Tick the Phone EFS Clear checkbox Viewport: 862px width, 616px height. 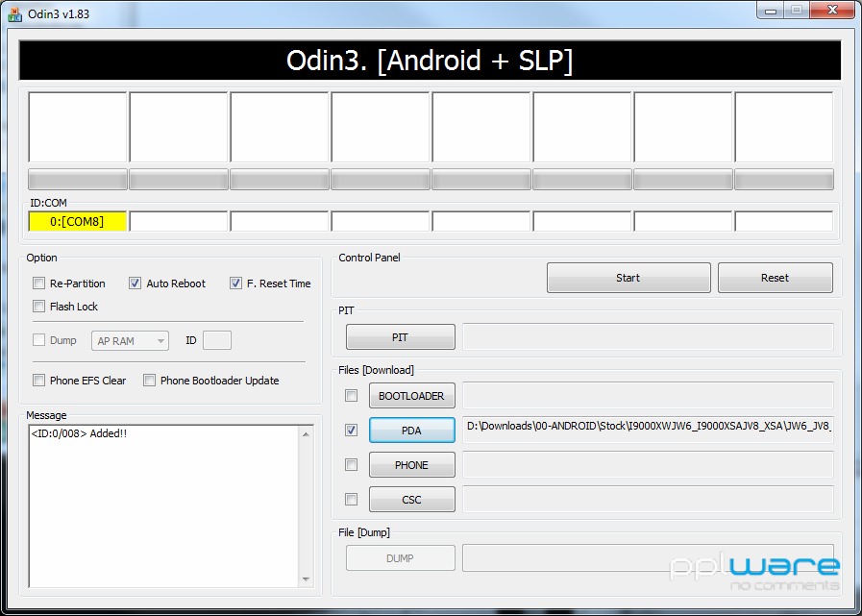coord(38,380)
